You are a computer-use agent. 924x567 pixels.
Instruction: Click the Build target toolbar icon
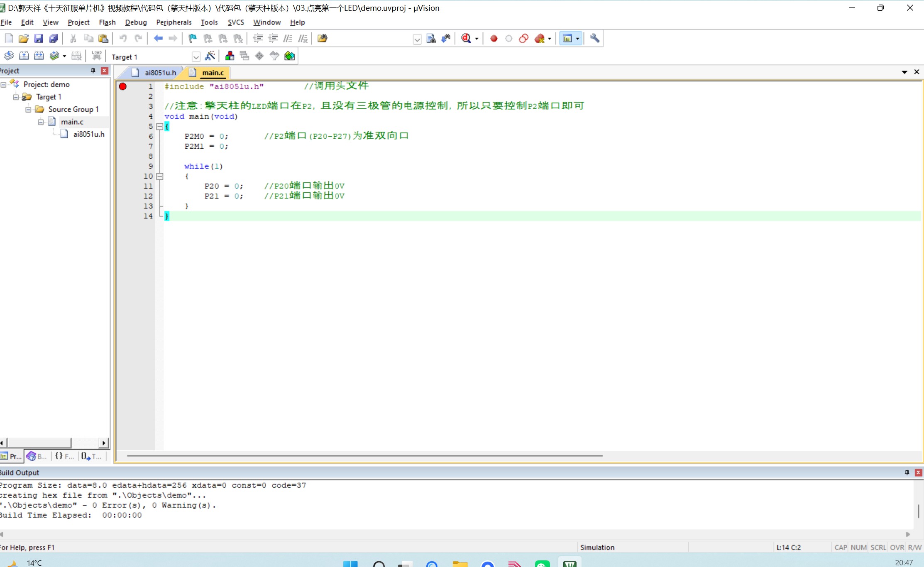24,56
